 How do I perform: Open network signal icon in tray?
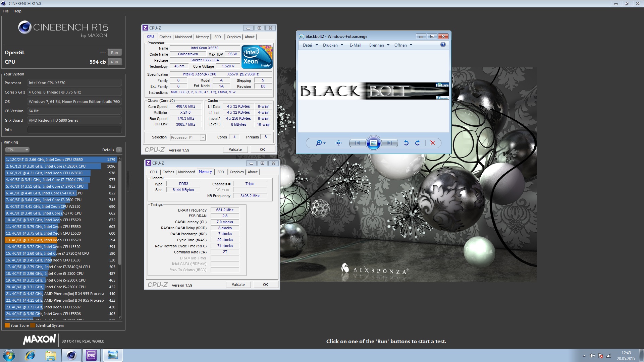(608, 356)
